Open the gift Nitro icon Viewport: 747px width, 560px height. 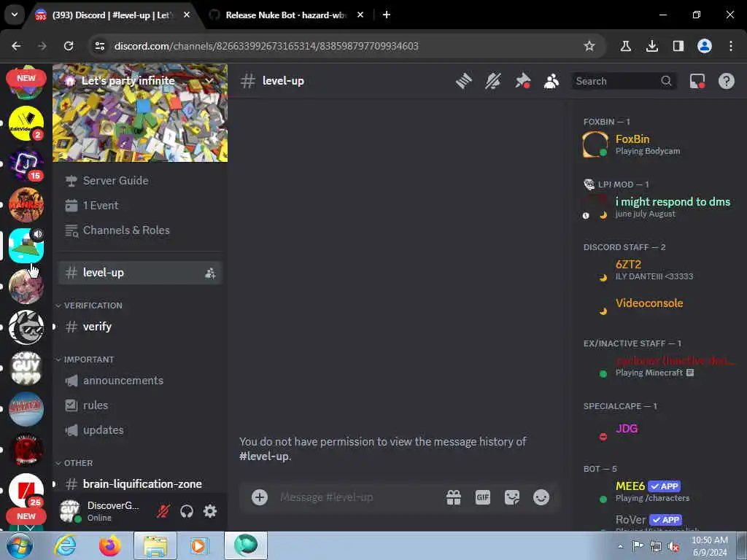tap(454, 497)
